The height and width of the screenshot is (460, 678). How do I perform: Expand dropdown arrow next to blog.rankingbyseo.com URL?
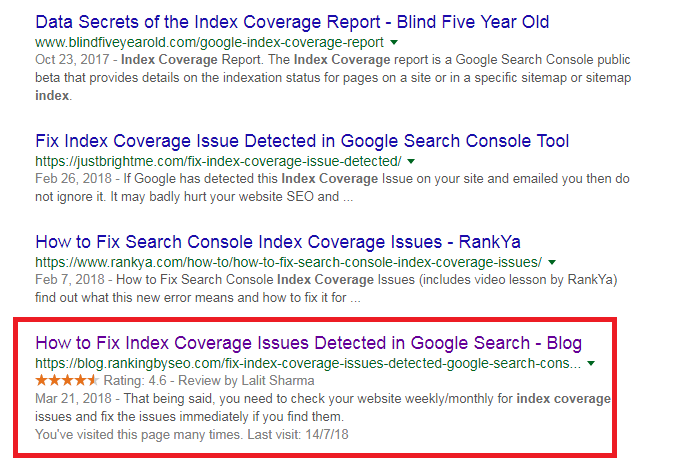pyautogui.click(x=591, y=363)
